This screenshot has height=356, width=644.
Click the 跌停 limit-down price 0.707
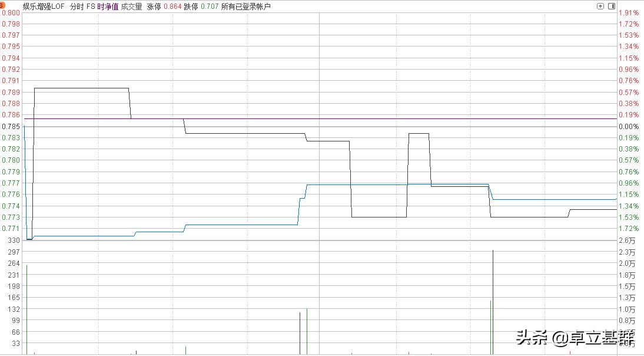coord(210,6)
